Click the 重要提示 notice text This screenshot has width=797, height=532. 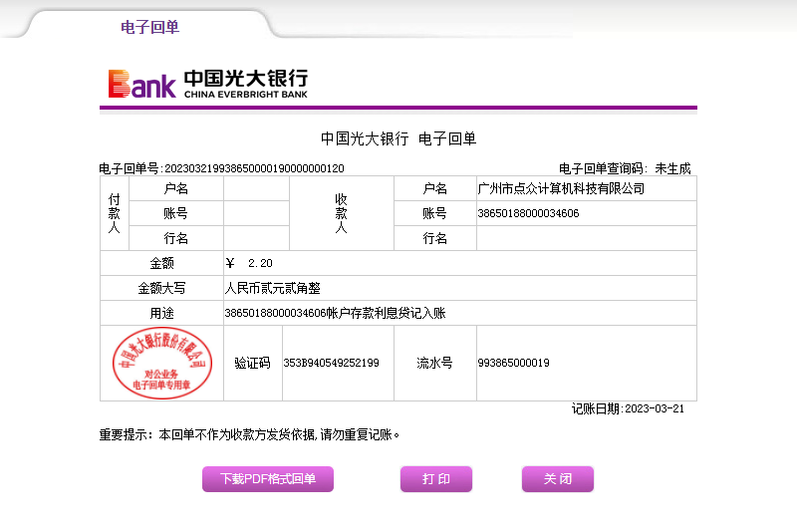249,435
